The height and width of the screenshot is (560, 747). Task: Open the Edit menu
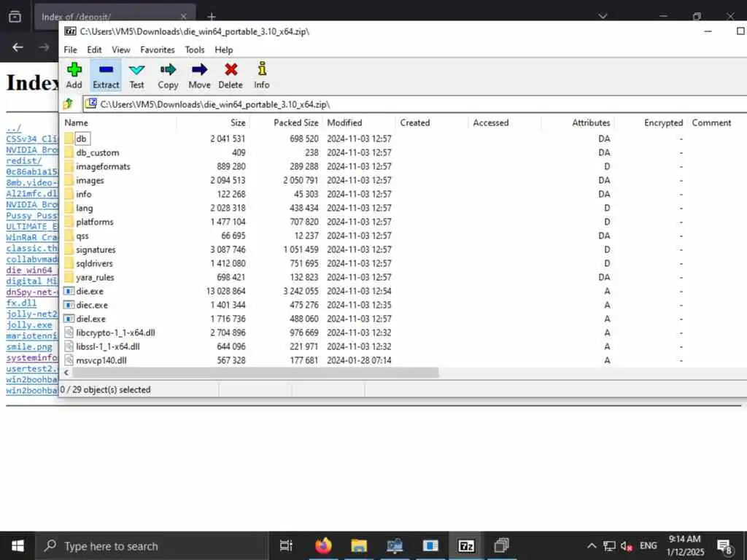coord(94,50)
